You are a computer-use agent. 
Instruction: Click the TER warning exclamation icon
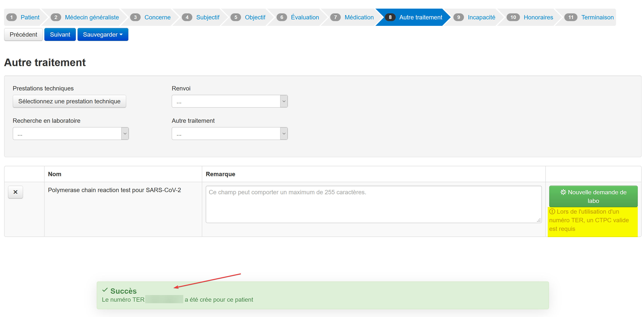pyautogui.click(x=552, y=211)
